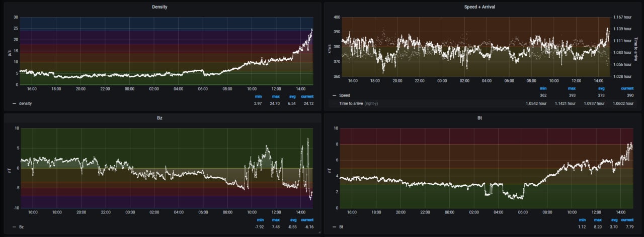Select Speed max value 393
This screenshot has width=644, height=237.
click(x=572, y=95)
